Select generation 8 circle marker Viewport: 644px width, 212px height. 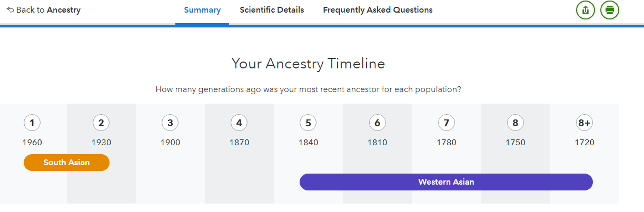[x=515, y=123]
